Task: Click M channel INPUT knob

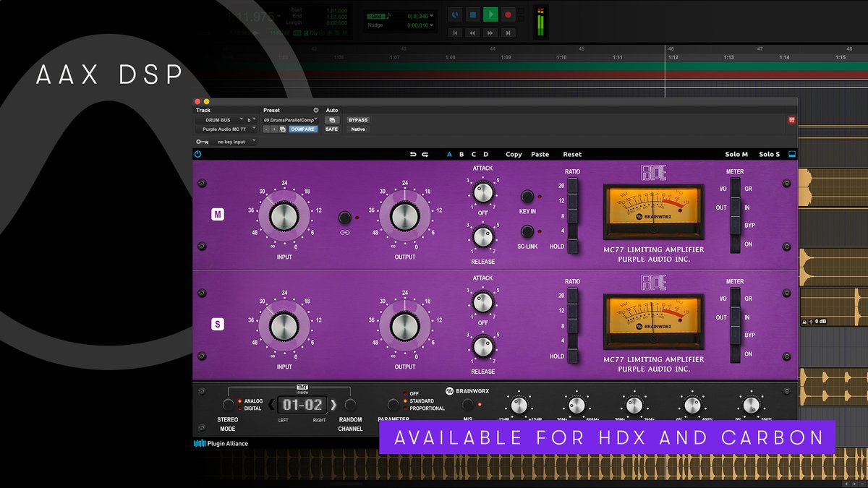Action: point(284,217)
